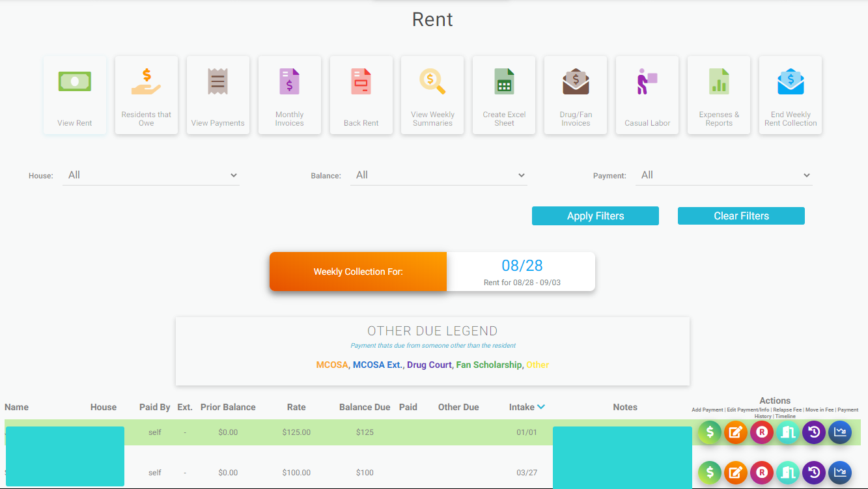This screenshot has height=489, width=868.
Task: Open the Create Excel Sheet tool
Action: click(503, 94)
